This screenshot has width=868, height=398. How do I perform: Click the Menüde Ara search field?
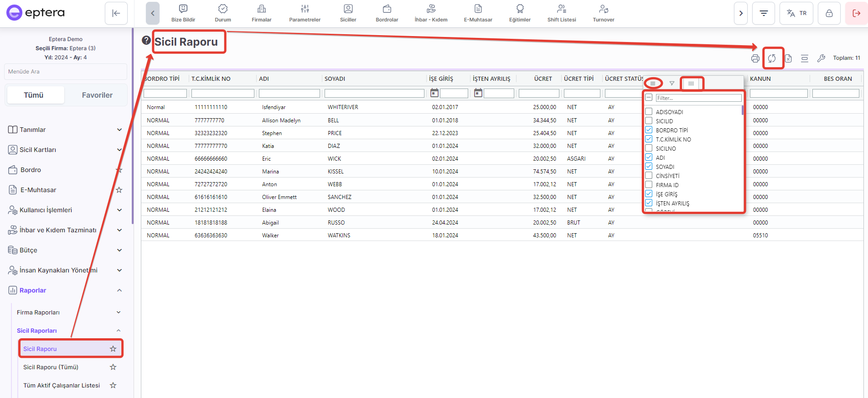(x=66, y=72)
